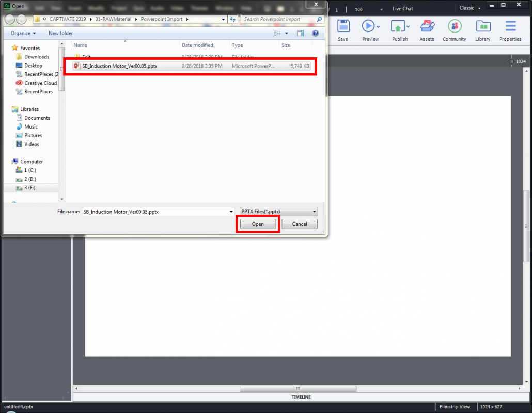Expand the views dropdown arrow
This screenshot has width=532, height=413.
pyautogui.click(x=286, y=33)
